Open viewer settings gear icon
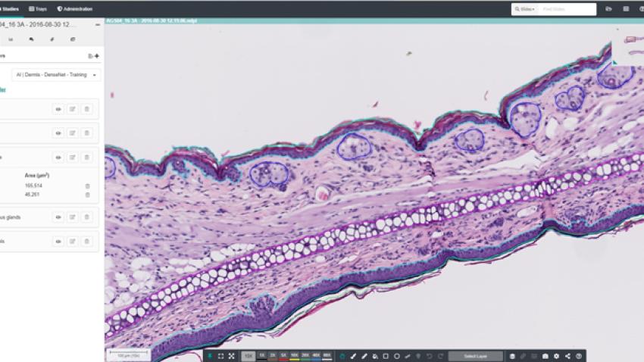The height and width of the screenshot is (362, 644). 557,356
